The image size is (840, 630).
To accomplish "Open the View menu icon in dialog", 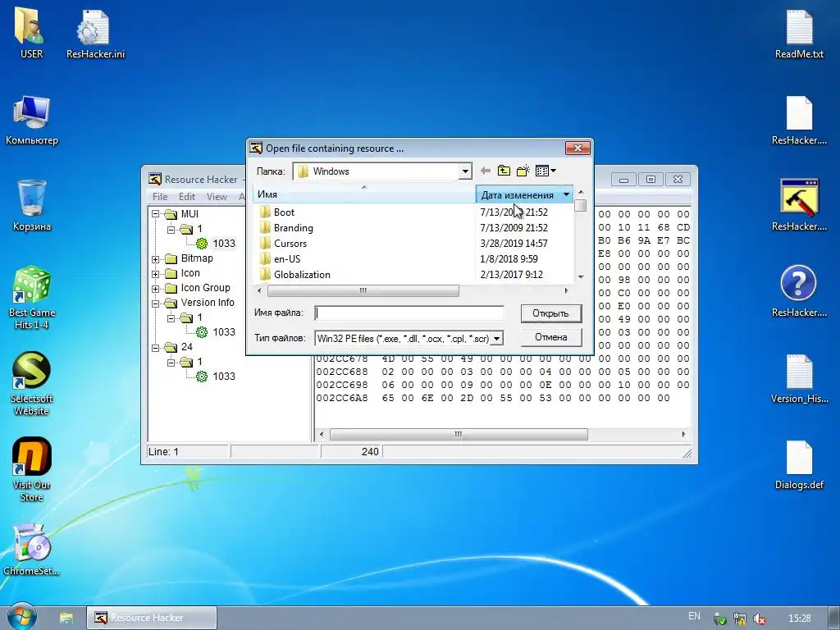I will pyautogui.click(x=546, y=171).
